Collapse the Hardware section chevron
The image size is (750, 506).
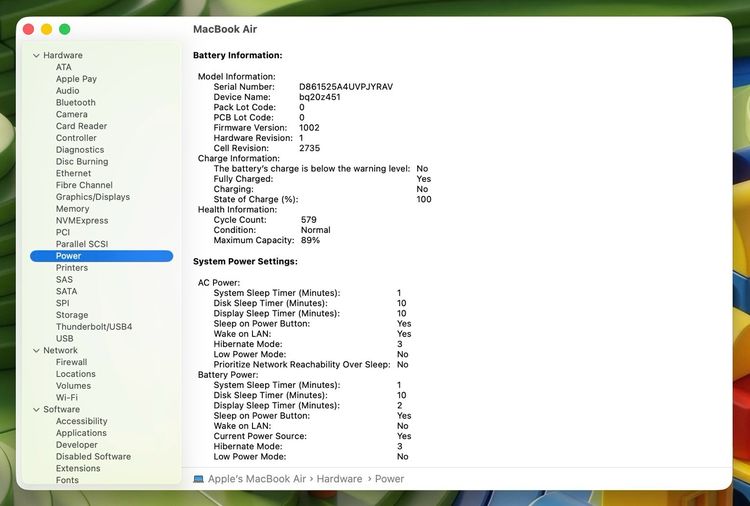(x=36, y=55)
